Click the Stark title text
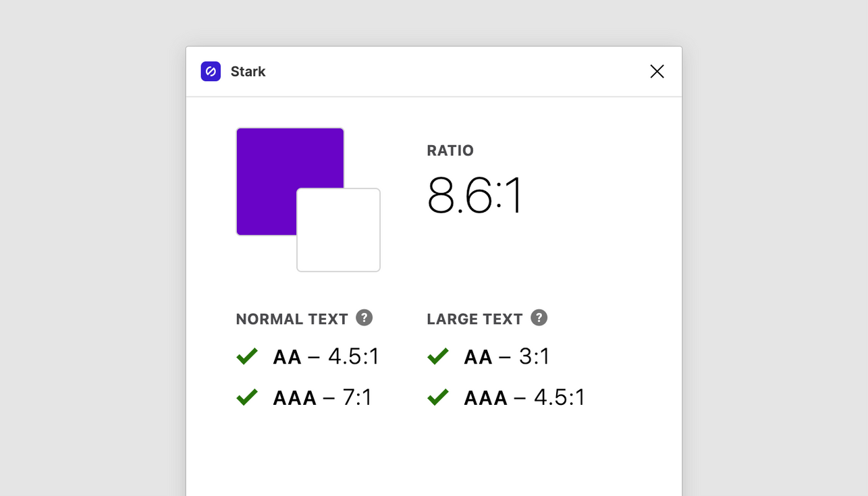This screenshot has height=496, width=868. (248, 72)
